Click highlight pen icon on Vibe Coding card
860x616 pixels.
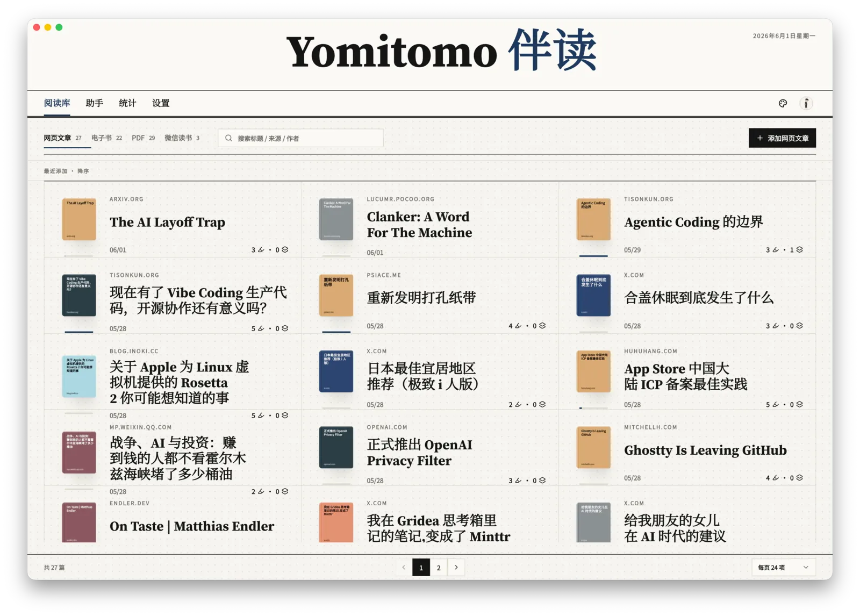261,328
